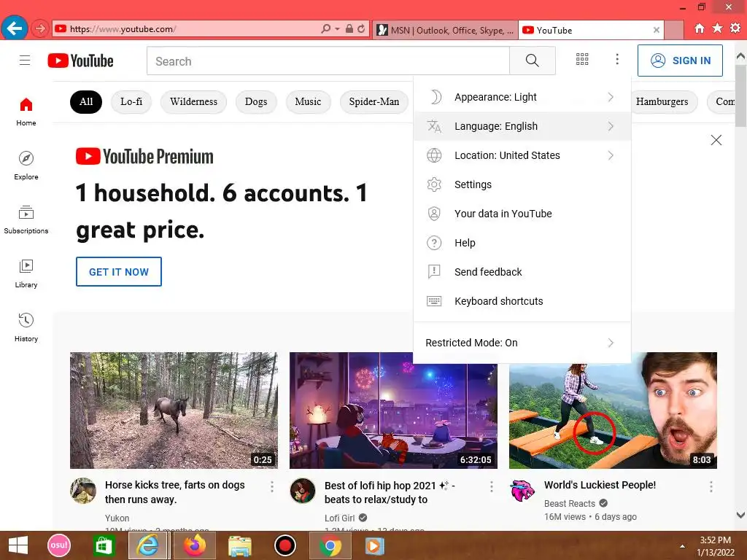Click the three-dot settings menu icon
This screenshot has width=747, height=560.
[x=617, y=59]
